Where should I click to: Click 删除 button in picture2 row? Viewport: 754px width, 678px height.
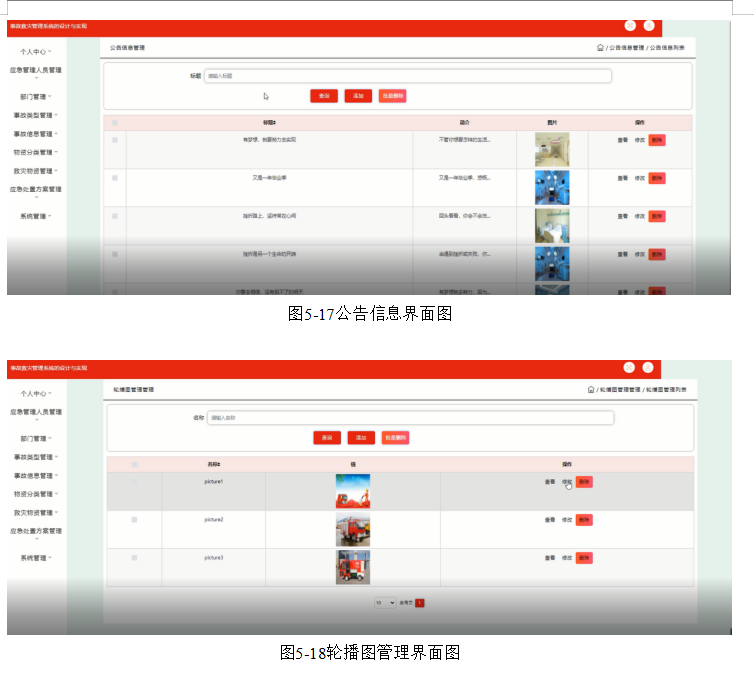[x=584, y=520]
